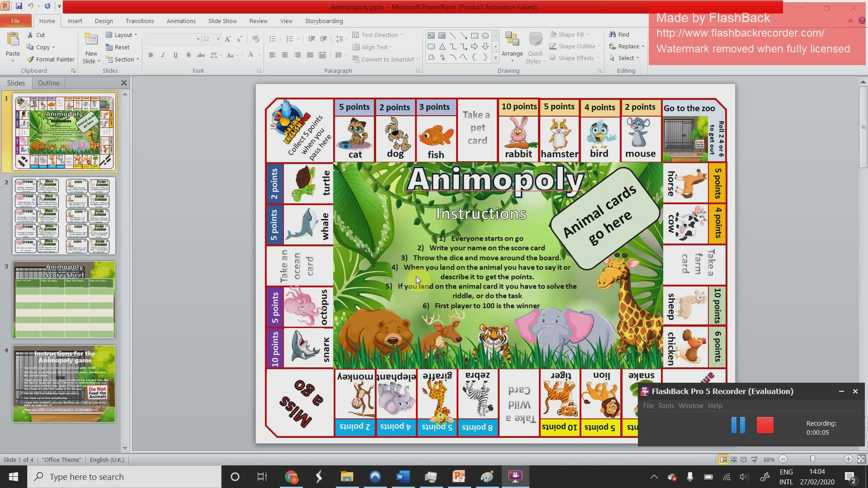The width and height of the screenshot is (868, 488).
Task: Switch to the Animations ribbon tab
Action: point(181,21)
